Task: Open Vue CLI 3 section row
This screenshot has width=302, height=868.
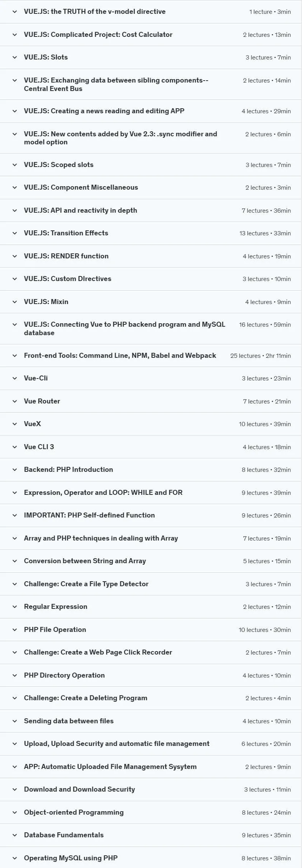Action: tap(151, 447)
